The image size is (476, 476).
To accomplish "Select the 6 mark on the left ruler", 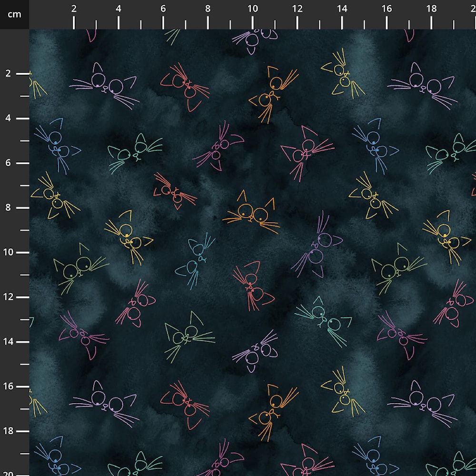I will point(9,163).
